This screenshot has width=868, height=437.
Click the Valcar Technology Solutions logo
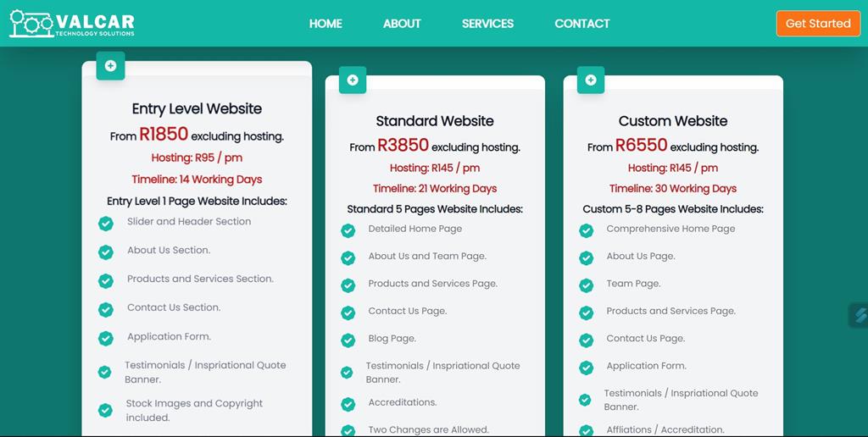[72, 24]
